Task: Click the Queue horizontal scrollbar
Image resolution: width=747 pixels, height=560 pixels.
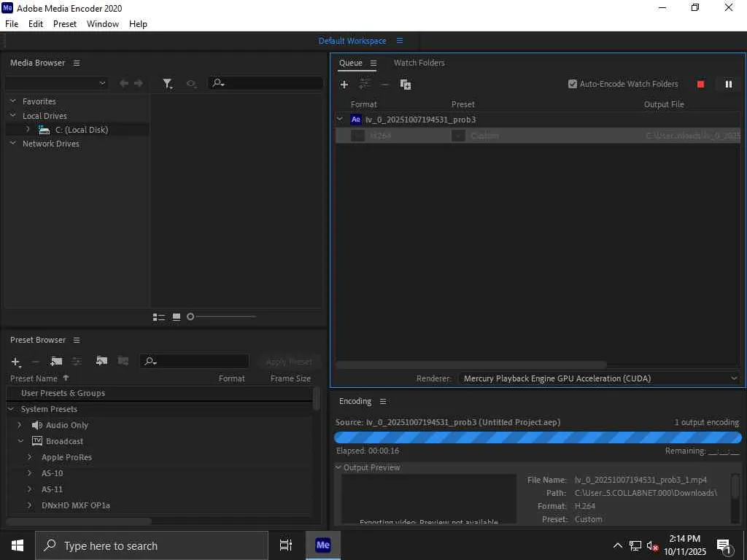Action: 471,365
